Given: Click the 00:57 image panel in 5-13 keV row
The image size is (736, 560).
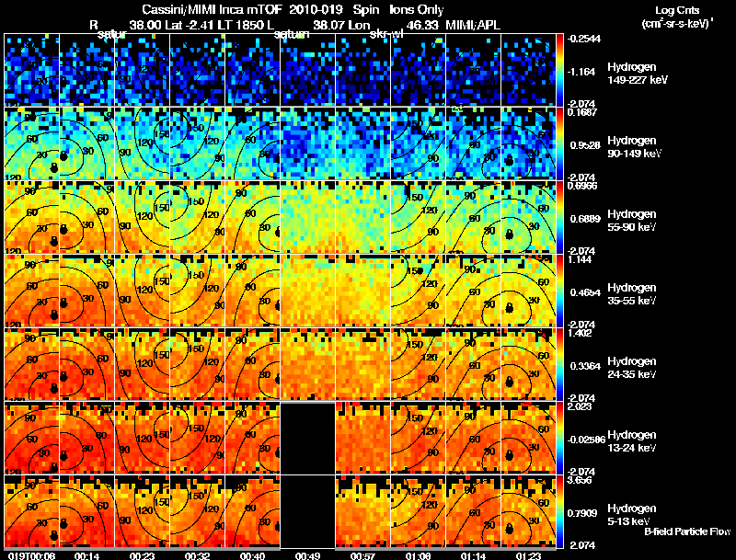Looking at the screenshot, I should coord(362,511).
